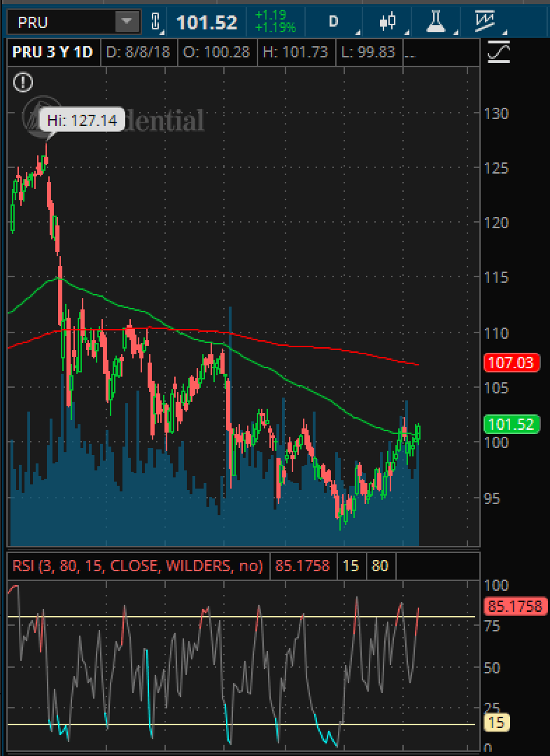This screenshot has height=756, width=550.
Task: Open the Patterns icon in the toolbar
Action: (484, 22)
